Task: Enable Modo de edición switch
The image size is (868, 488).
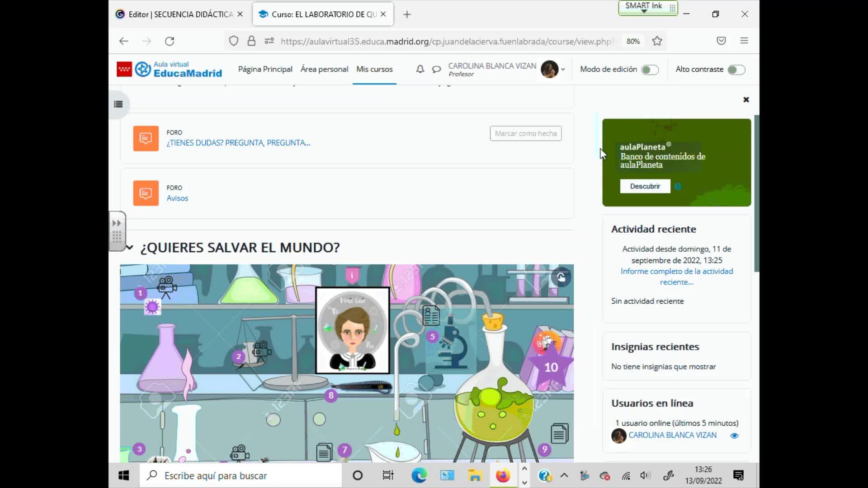Action: [x=650, y=70]
